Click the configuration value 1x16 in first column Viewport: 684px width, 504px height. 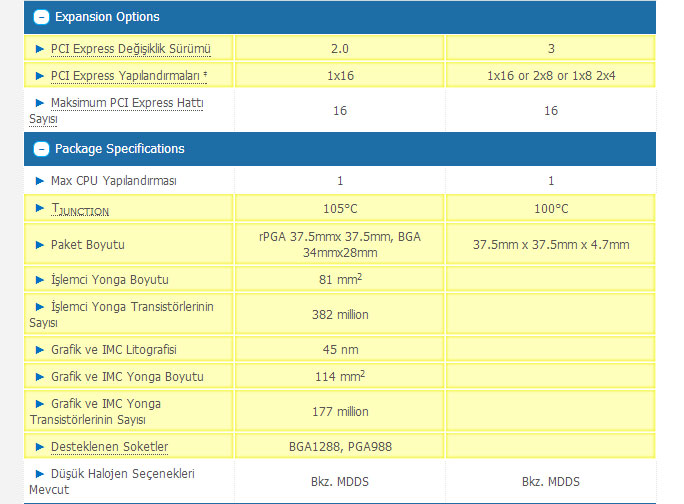(x=340, y=76)
